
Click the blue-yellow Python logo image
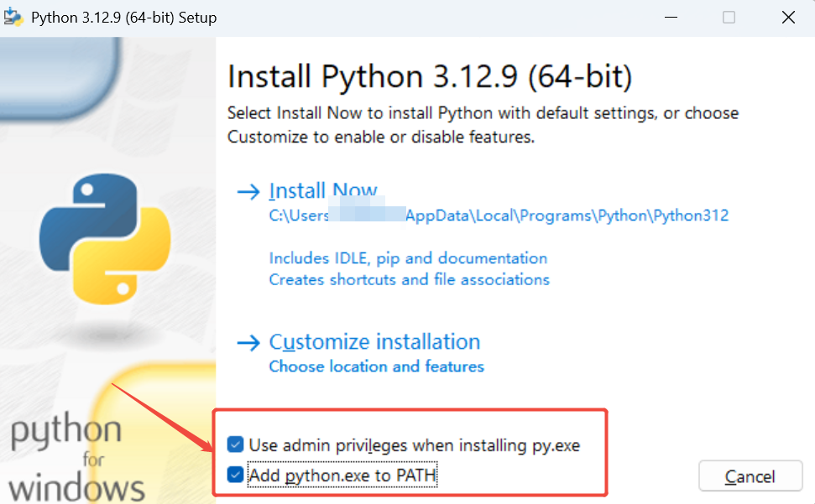[105, 239]
